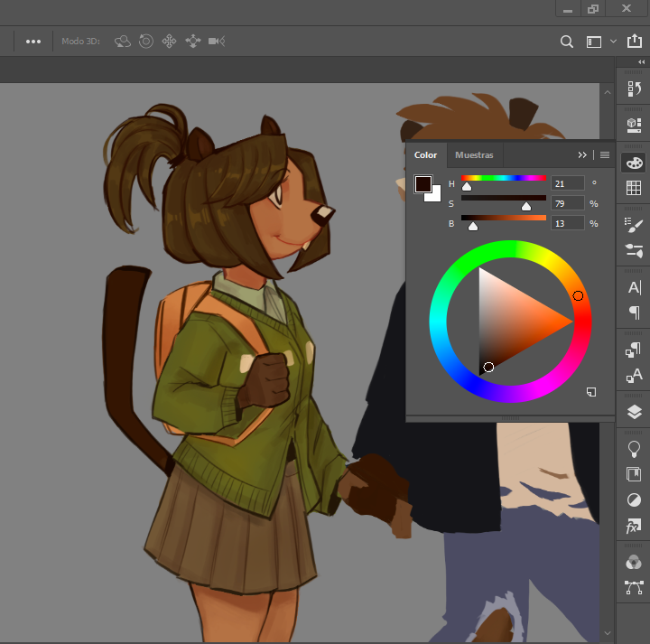The height and width of the screenshot is (644, 650).
Task: Open the Brush settings panel icon
Action: [634, 225]
